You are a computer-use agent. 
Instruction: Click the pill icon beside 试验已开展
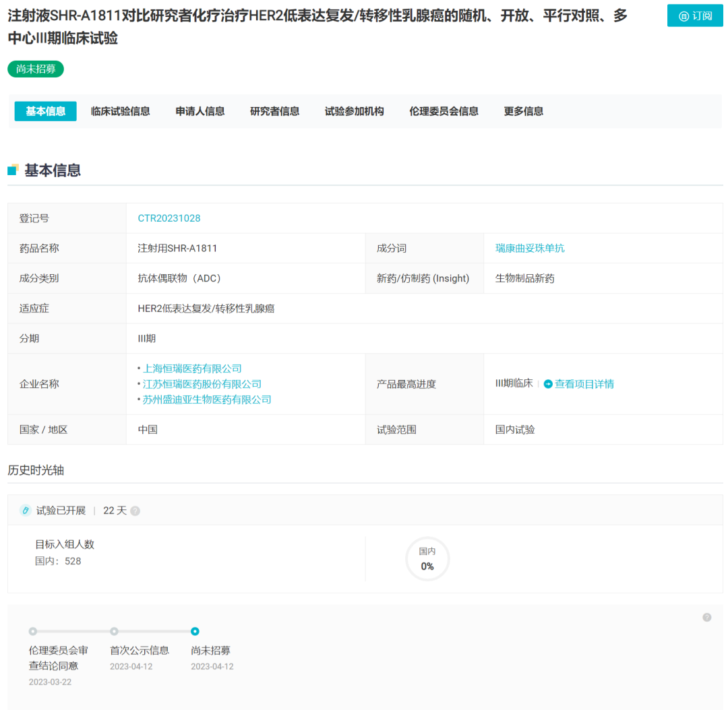[x=26, y=511]
